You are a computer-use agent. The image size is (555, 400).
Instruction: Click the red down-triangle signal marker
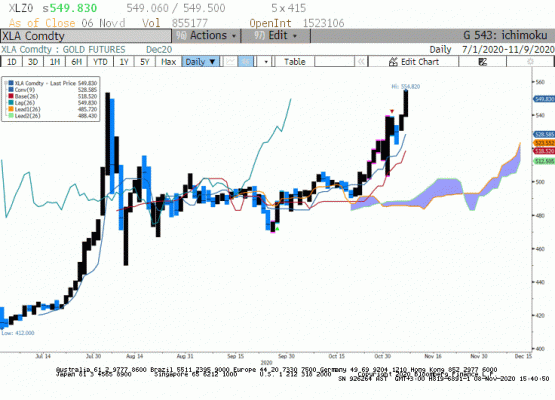point(392,112)
